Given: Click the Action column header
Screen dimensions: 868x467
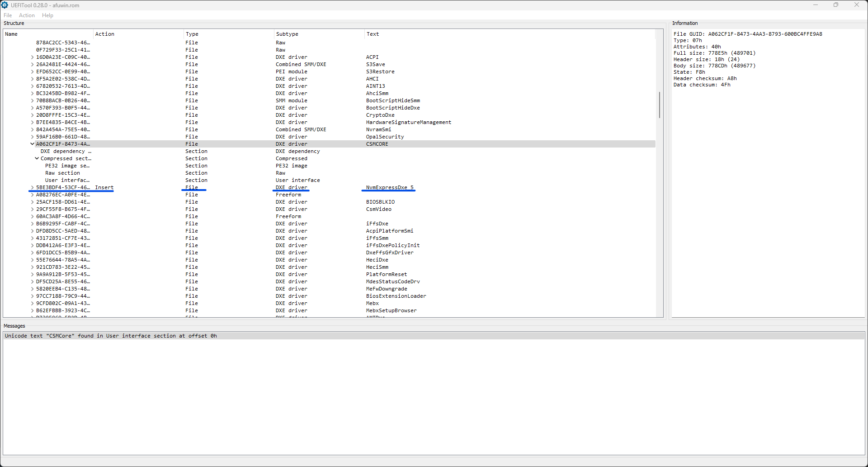Looking at the screenshot, I should click(x=138, y=34).
